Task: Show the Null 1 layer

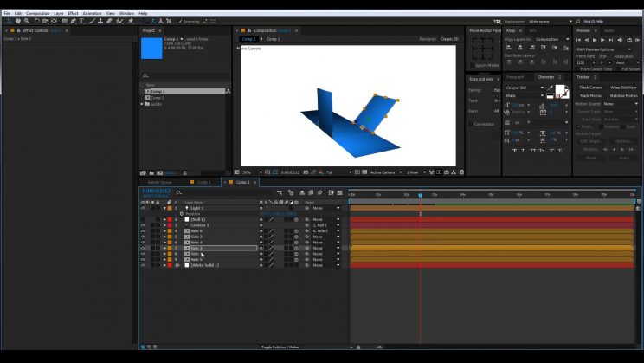Action: point(143,219)
